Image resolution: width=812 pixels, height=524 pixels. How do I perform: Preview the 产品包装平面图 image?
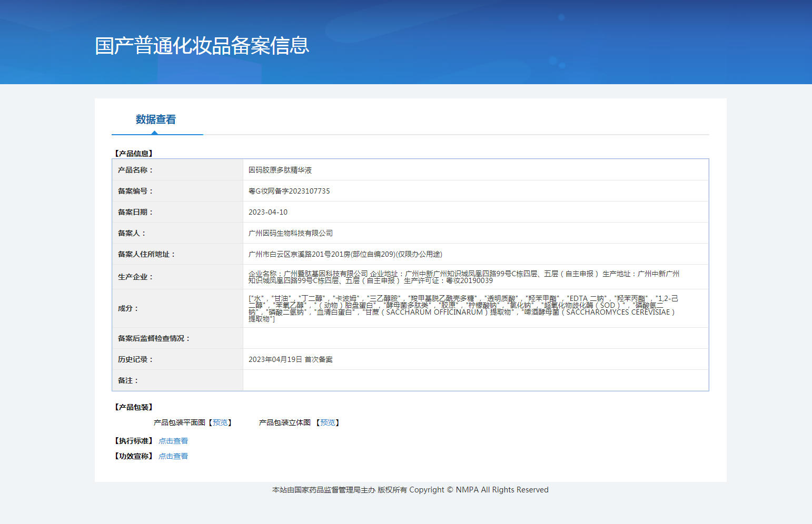click(x=220, y=422)
